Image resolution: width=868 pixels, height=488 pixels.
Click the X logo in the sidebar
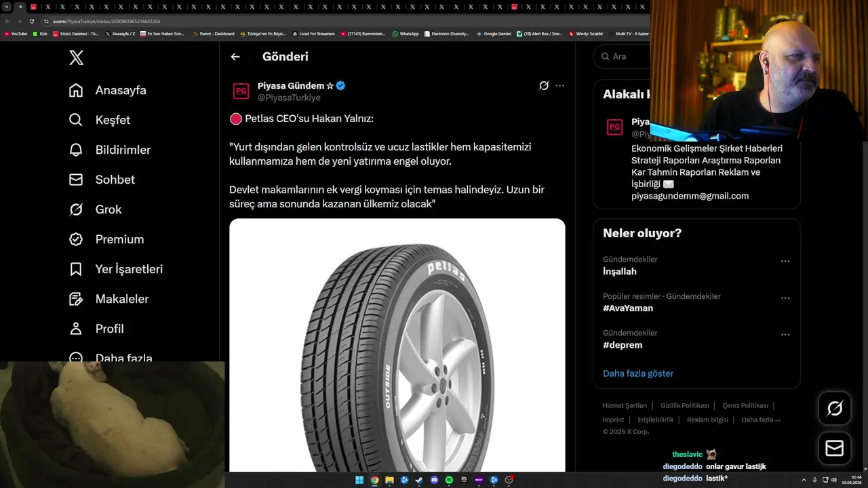tap(77, 58)
